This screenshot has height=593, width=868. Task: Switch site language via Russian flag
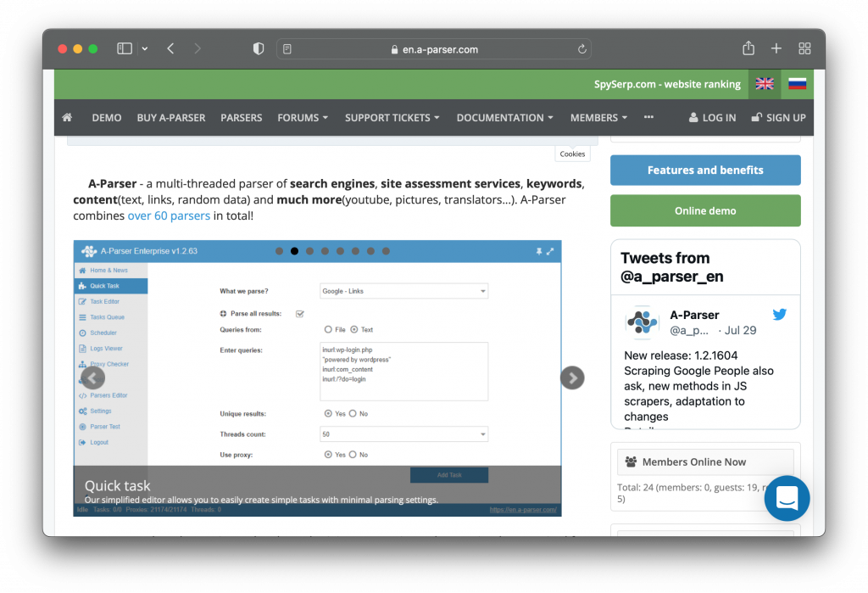tap(797, 84)
